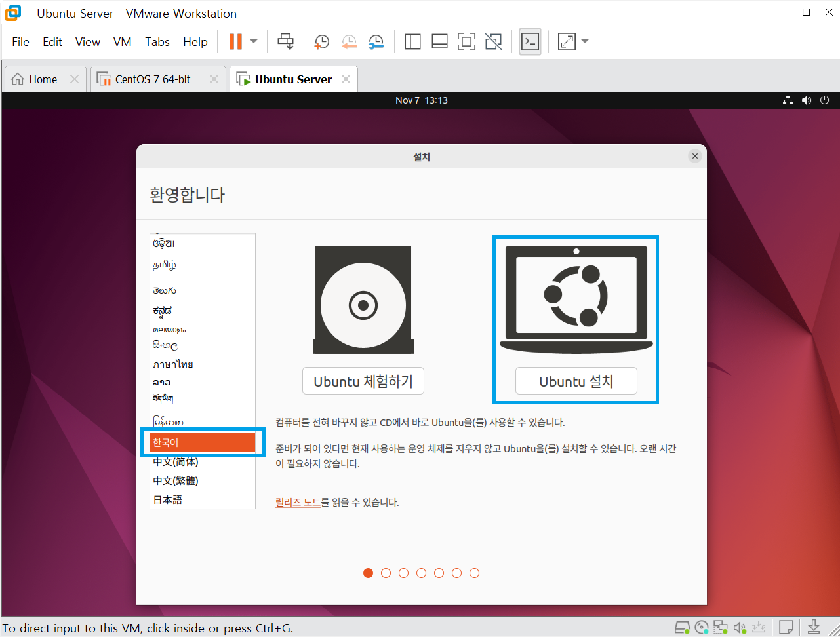Click the download arrow status bar icon

[814, 628]
